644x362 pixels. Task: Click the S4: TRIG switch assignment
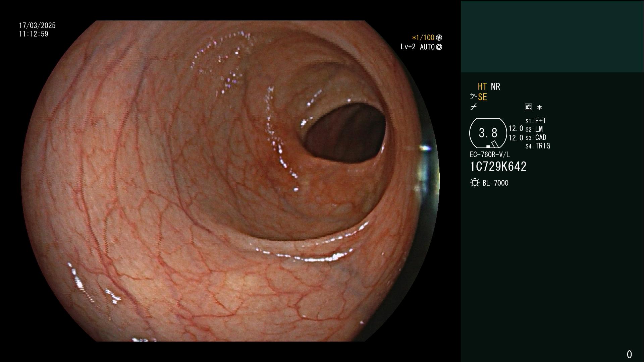point(538,146)
